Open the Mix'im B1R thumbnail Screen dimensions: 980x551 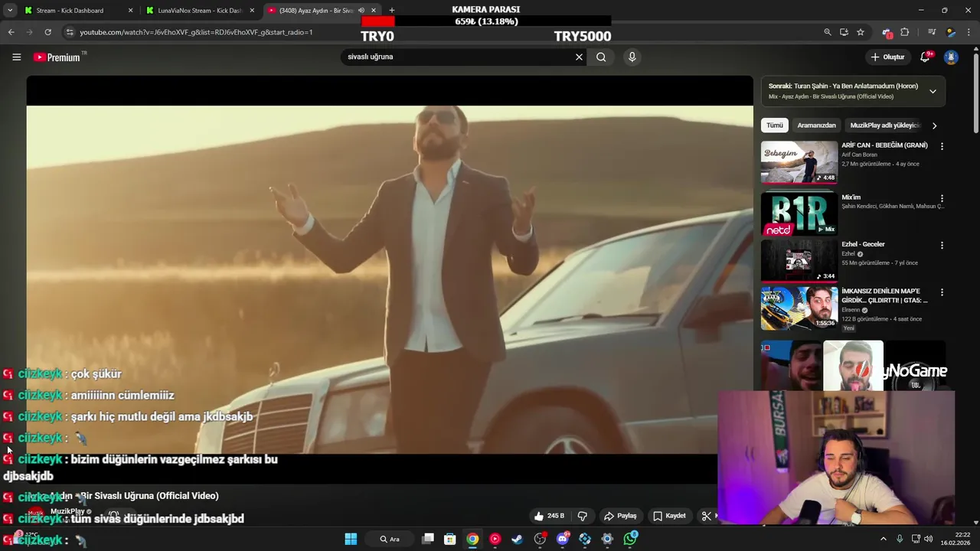(799, 214)
